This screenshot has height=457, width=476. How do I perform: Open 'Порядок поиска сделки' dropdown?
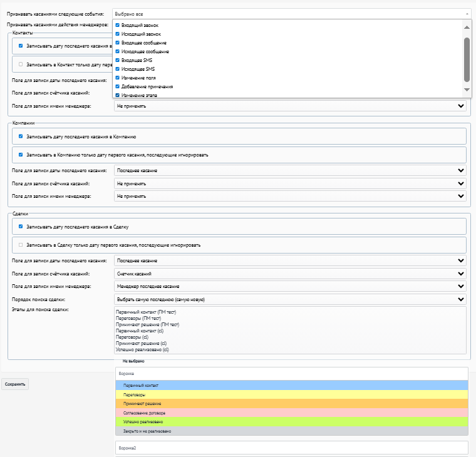click(x=290, y=299)
